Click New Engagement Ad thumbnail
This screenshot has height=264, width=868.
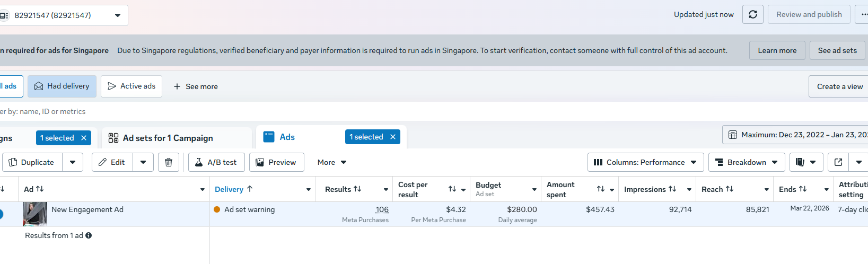pyautogui.click(x=35, y=214)
